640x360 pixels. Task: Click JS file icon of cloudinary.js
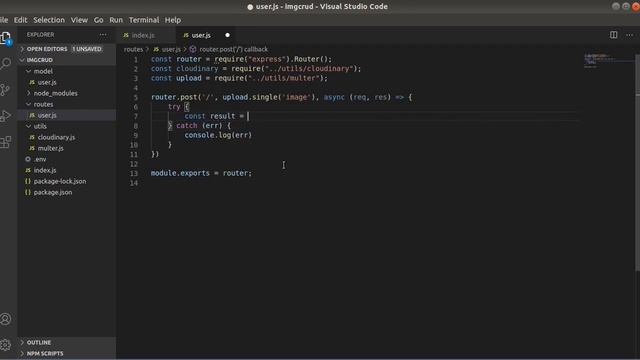32,137
